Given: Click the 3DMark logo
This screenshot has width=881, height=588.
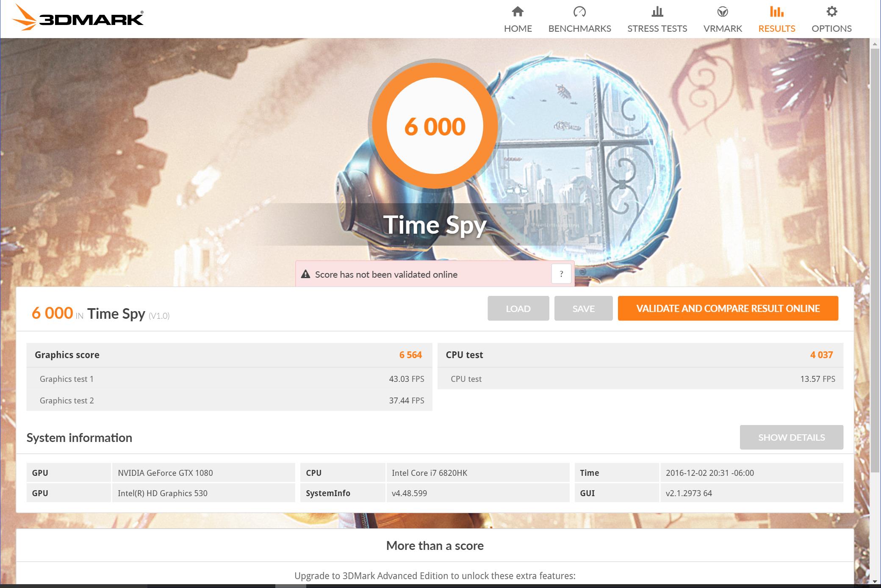Looking at the screenshot, I should 78,19.
